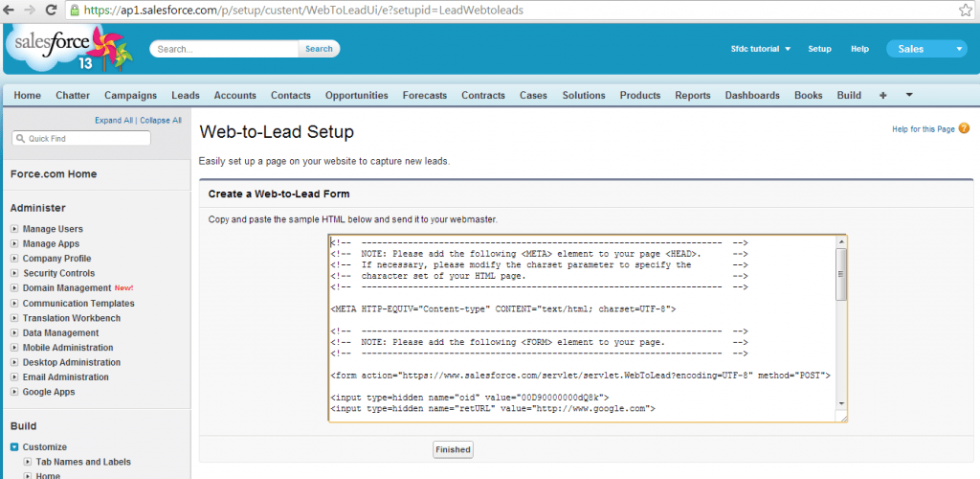Image resolution: width=980 pixels, height=479 pixels.
Task: Open the Sfdc tutorial user menu
Action: [x=761, y=49]
